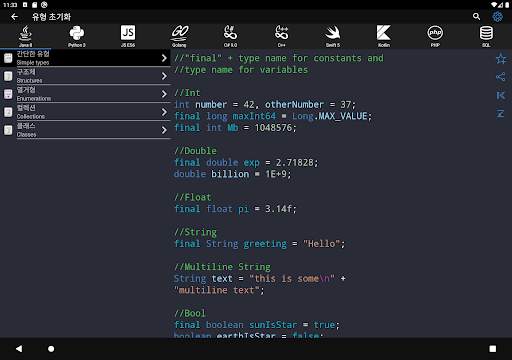
Task: Pick the PHP language tab
Action: [x=435, y=36]
